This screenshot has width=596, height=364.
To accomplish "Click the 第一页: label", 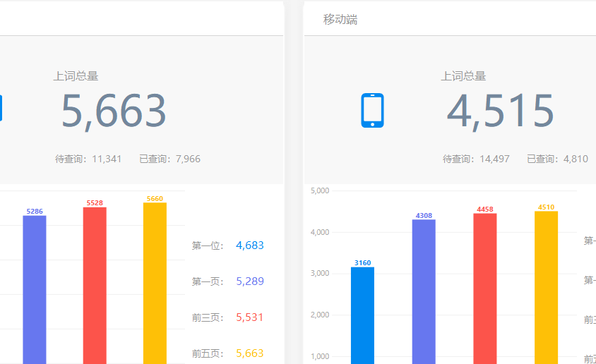I will (x=208, y=281).
